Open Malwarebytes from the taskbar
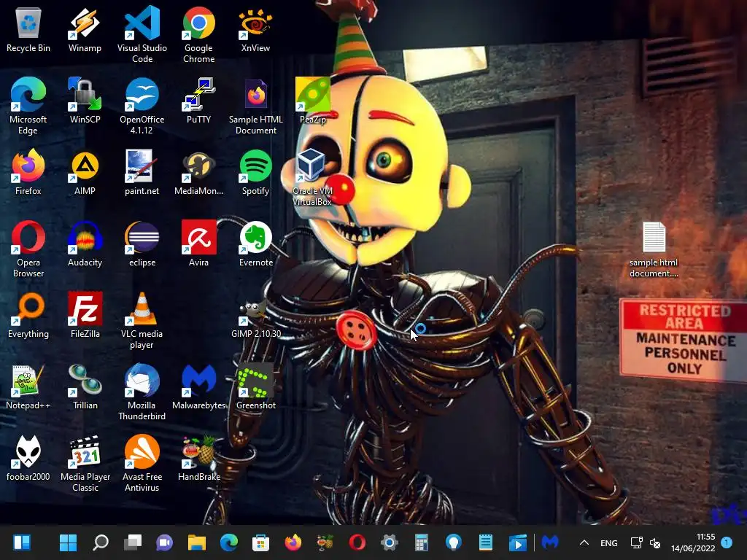This screenshot has width=747, height=560. pyautogui.click(x=550, y=542)
